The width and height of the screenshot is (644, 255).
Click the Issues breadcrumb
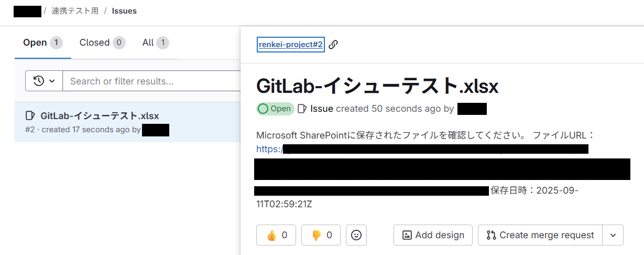click(x=124, y=11)
